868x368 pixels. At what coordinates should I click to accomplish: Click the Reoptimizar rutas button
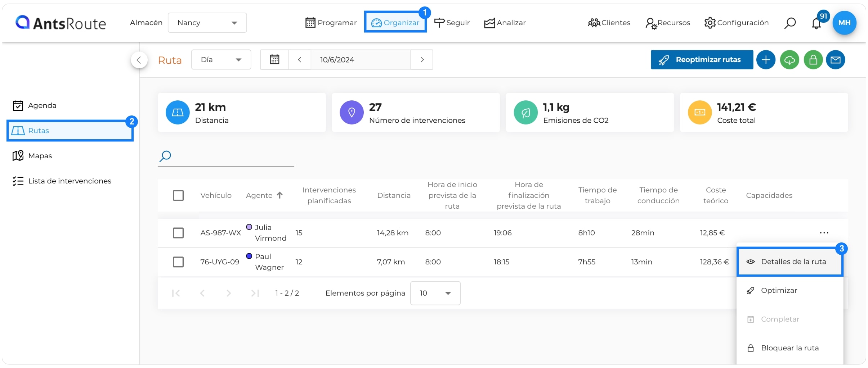pos(702,60)
